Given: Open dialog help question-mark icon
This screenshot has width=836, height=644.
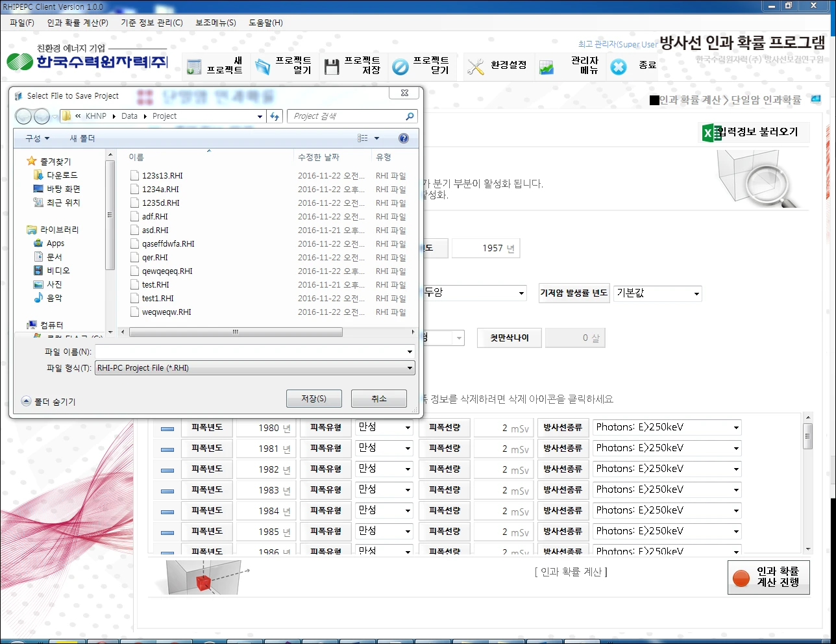Looking at the screenshot, I should (404, 138).
